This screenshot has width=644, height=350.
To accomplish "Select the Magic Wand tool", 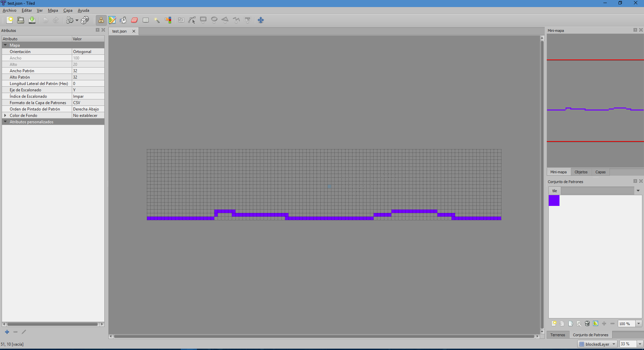I will click(x=157, y=20).
